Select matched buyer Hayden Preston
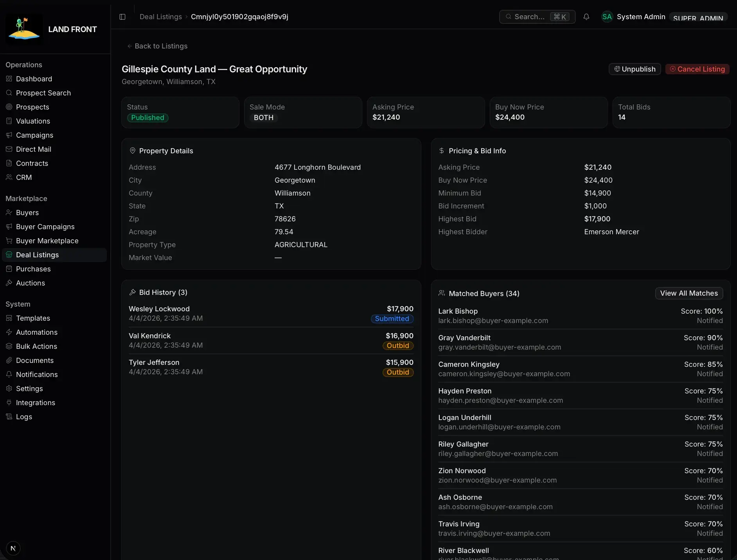This screenshot has width=737, height=560. pyautogui.click(x=581, y=395)
